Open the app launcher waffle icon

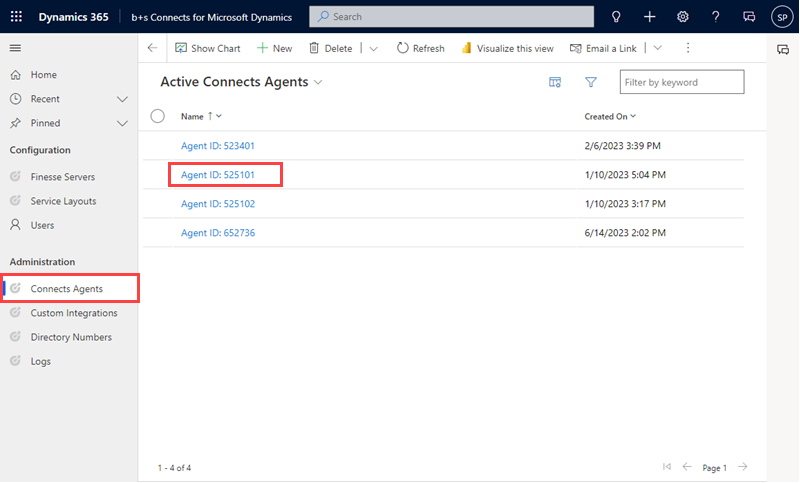[16, 16]
